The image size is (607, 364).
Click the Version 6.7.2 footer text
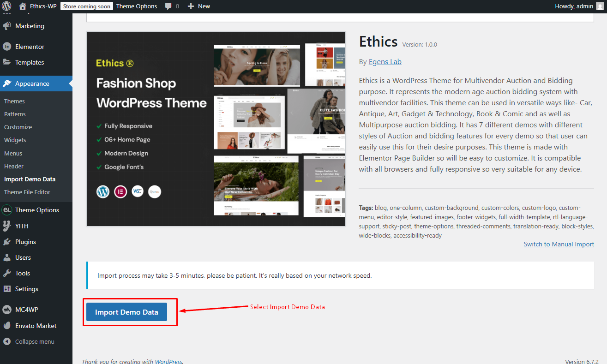coord(582,362)
